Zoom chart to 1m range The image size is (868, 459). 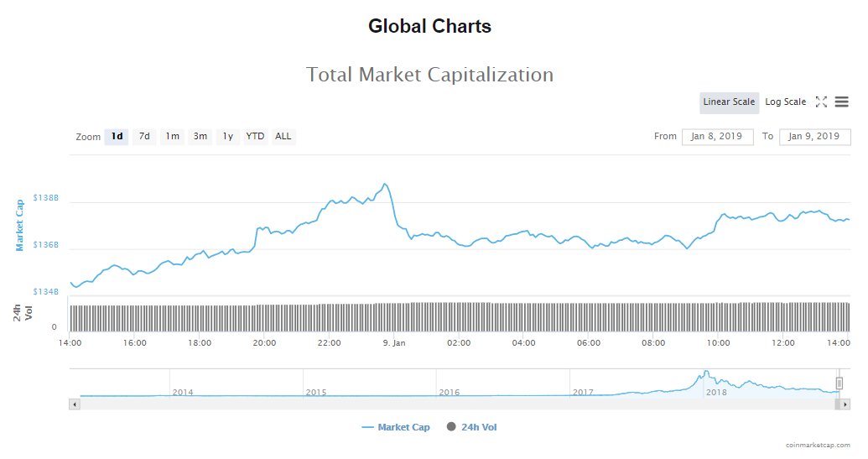[x=172, y=137]
